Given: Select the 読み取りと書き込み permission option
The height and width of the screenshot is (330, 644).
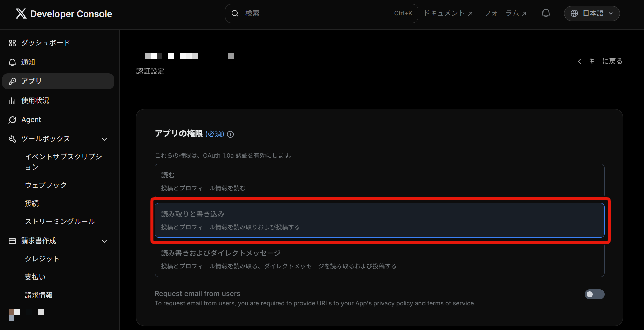Looking at the screenshot, I should [379, 220].
